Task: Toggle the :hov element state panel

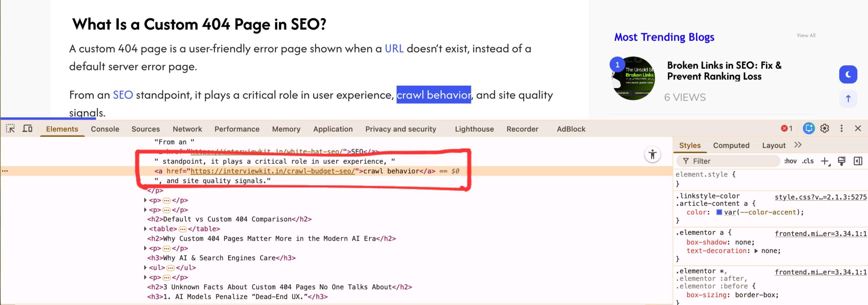Action: point(790,161)
